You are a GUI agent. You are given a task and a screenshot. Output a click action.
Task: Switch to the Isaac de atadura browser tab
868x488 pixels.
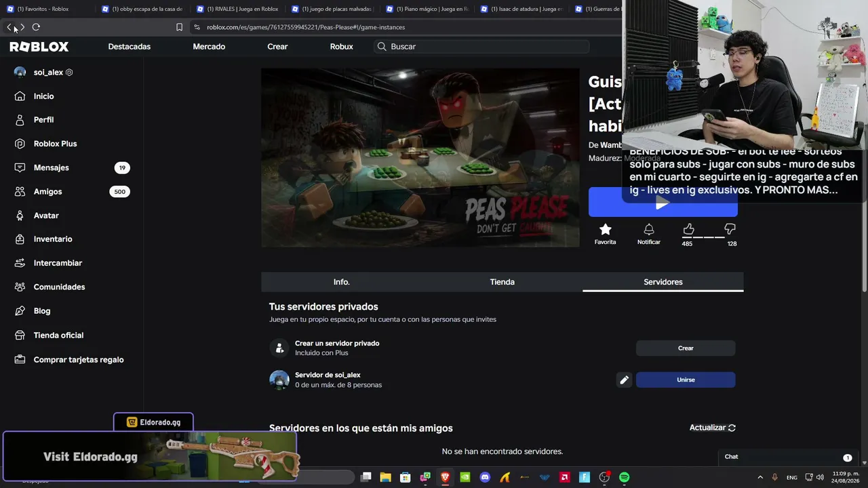point(522,9)
